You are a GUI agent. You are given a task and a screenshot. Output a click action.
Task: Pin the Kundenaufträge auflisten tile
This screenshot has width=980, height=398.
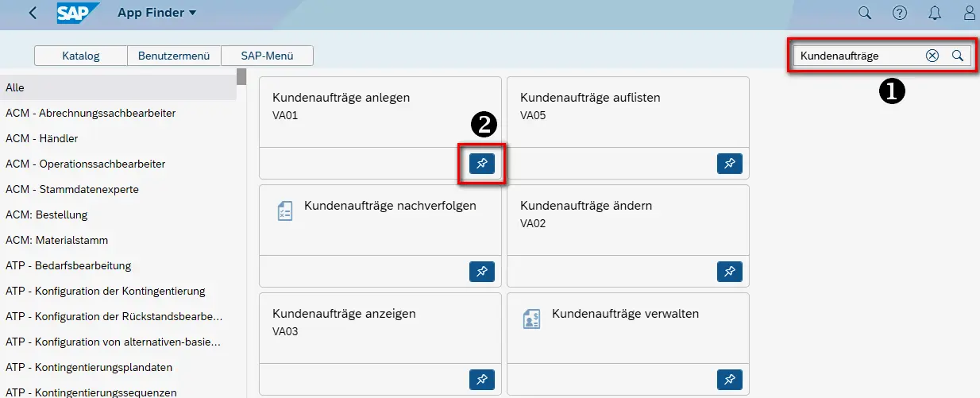point(729,164)
